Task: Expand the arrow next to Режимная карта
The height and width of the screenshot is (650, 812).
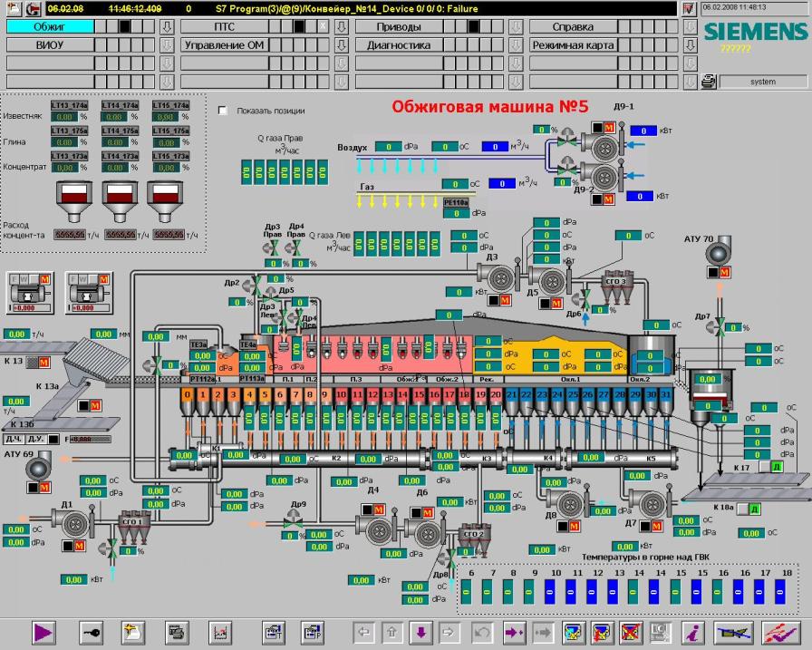Action: [690, 45]
